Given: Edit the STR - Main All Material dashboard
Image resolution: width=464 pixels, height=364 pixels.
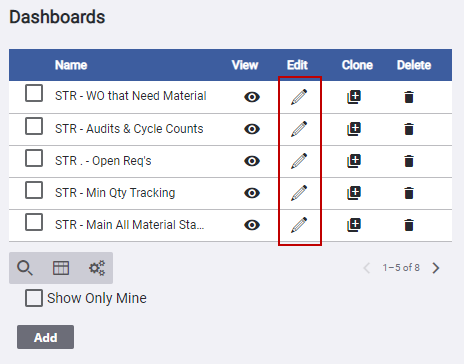Looking at the screenshot, I should coord(299,225).
